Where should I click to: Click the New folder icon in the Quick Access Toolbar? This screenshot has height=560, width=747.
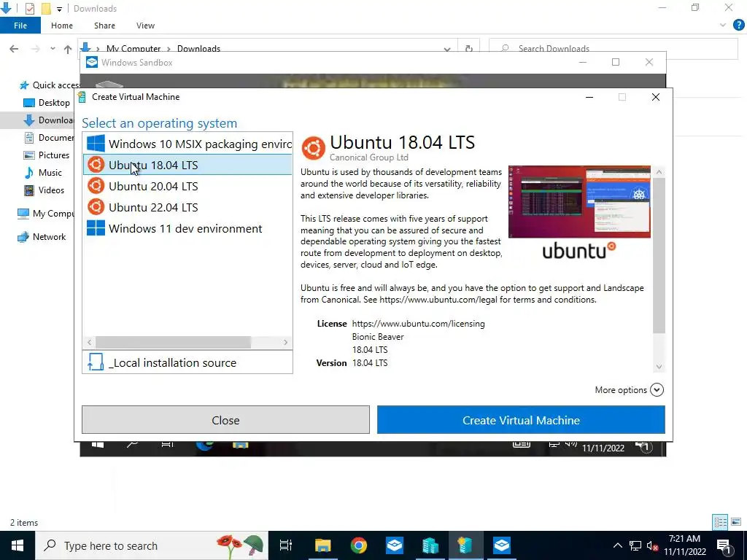(46, 8)
